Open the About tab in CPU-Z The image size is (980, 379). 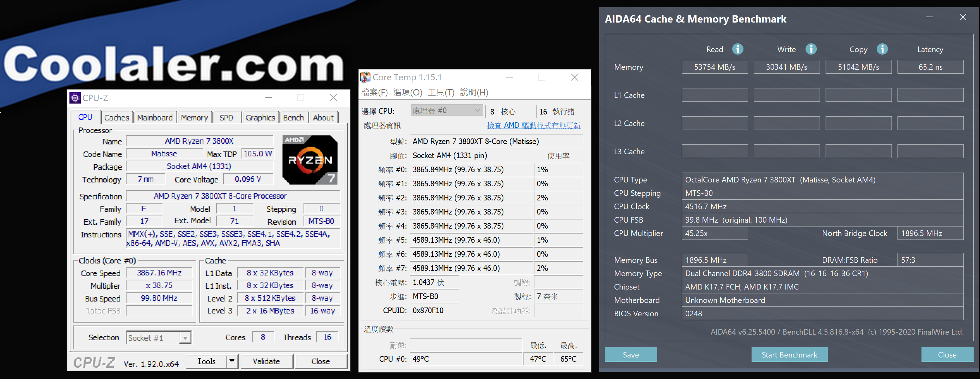click(323, 117)
